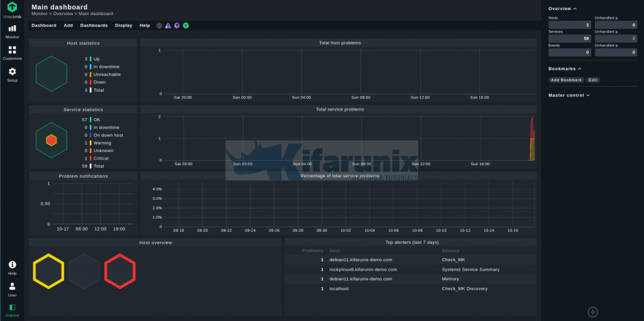Viewport: 644px width, 321px height.
Task: Open the Memory service link
Action: pos(450,279)
